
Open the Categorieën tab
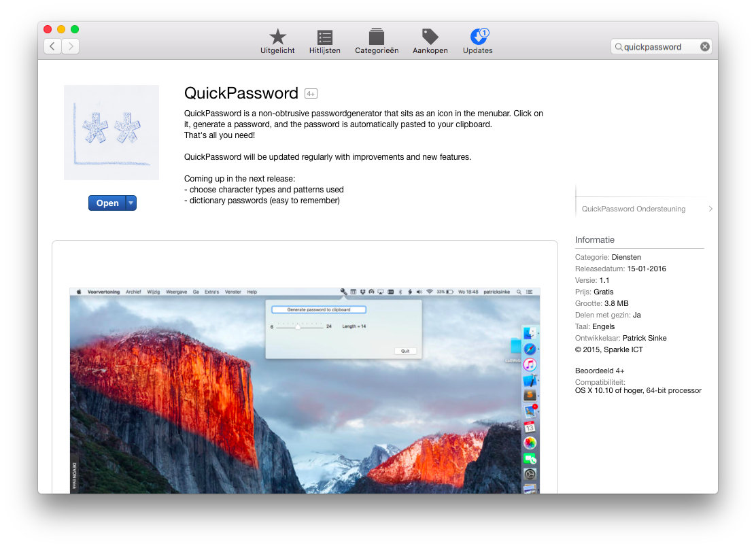click(377, 41)
